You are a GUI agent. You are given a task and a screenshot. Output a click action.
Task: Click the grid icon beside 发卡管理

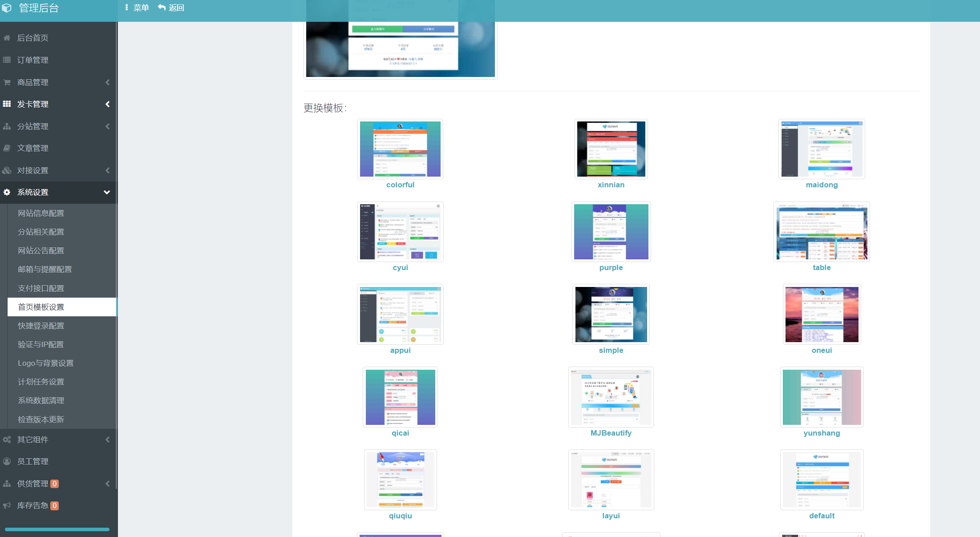pyautogui.click(x=7, y=104)
